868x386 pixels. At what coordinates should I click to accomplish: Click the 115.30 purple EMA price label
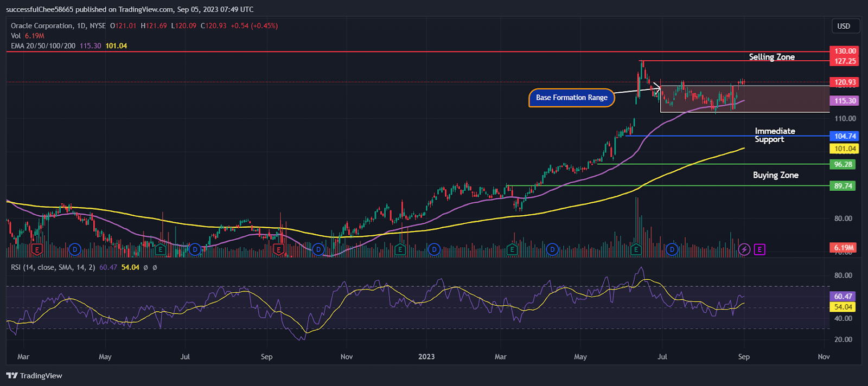845,101
